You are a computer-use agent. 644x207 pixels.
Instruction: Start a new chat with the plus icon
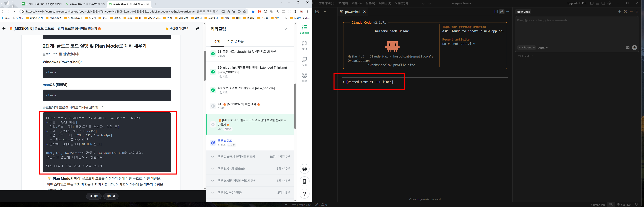point(620,12)
